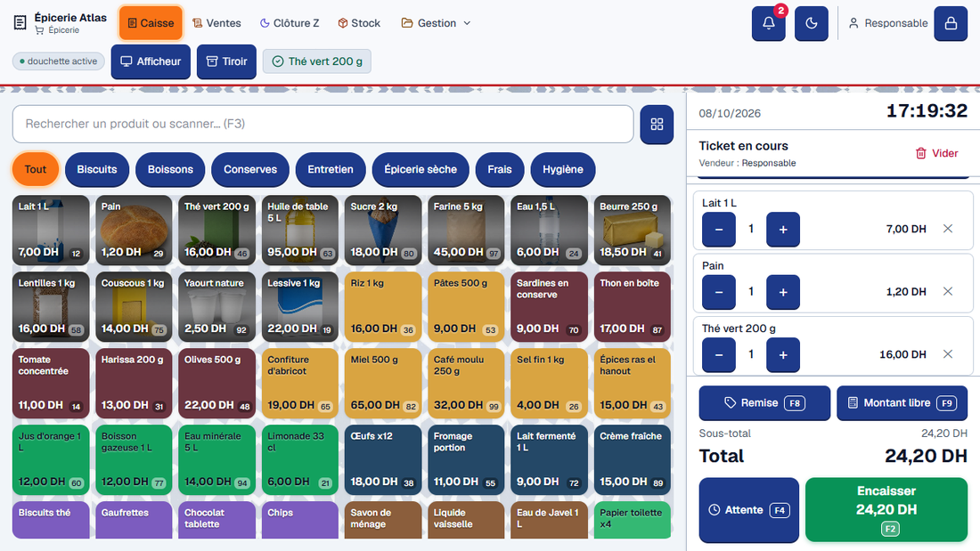Remove Thé vert 200 g from ticket

948,354
